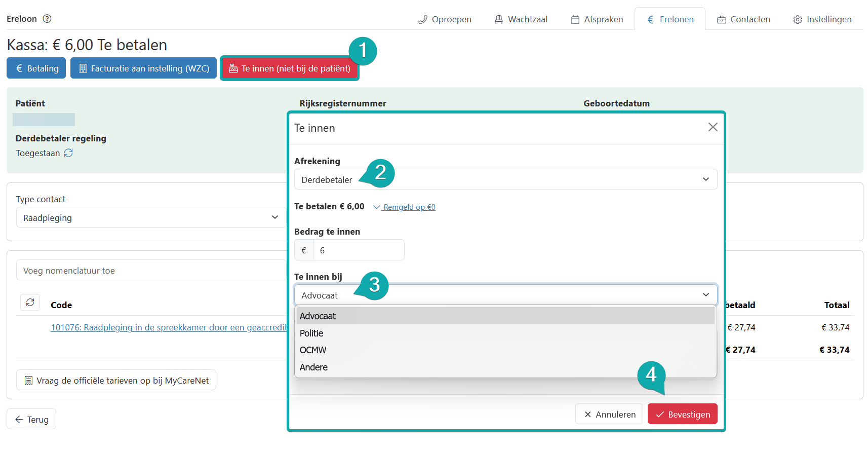
Task: Click the refresh icon beside Code header
Action: click(30, 303)
